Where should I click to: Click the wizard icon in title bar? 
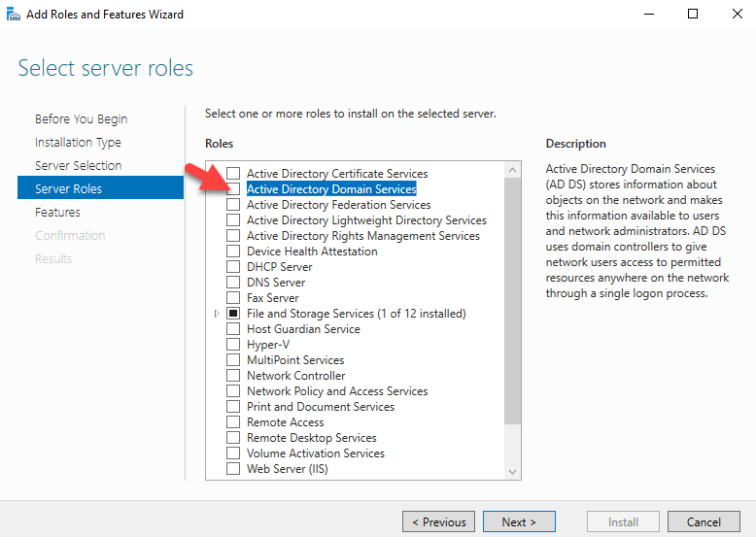coord(14,15)
